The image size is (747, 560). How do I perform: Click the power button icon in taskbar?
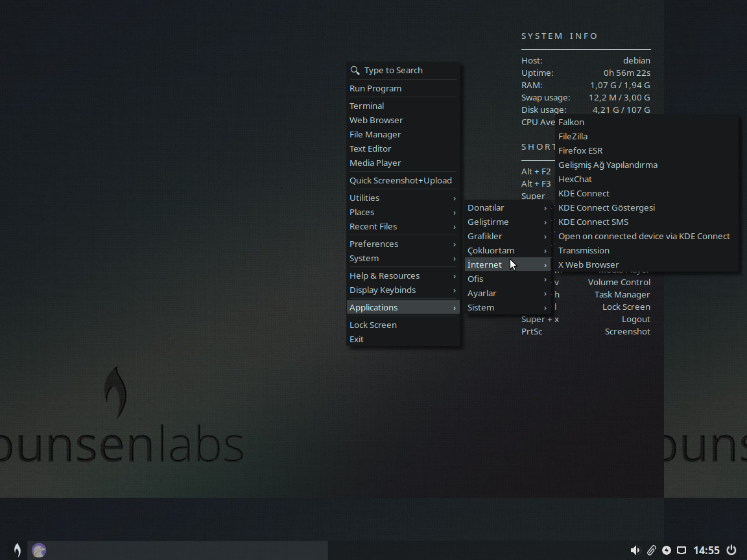point(731,550)
